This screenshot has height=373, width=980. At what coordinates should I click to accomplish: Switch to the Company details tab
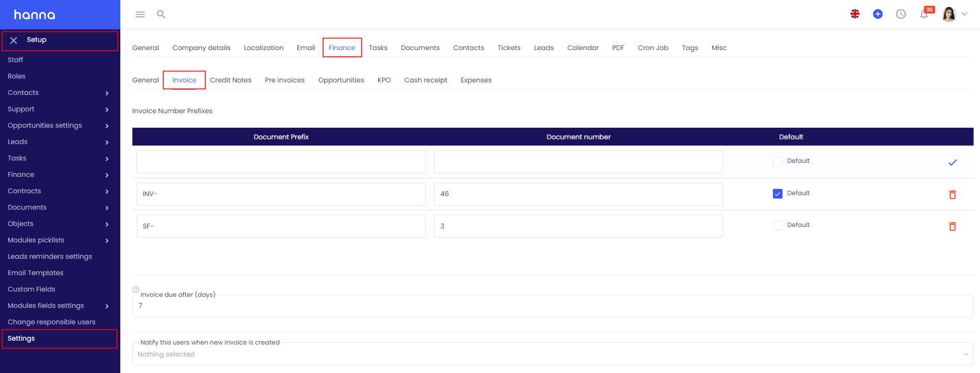click(201, 48)
